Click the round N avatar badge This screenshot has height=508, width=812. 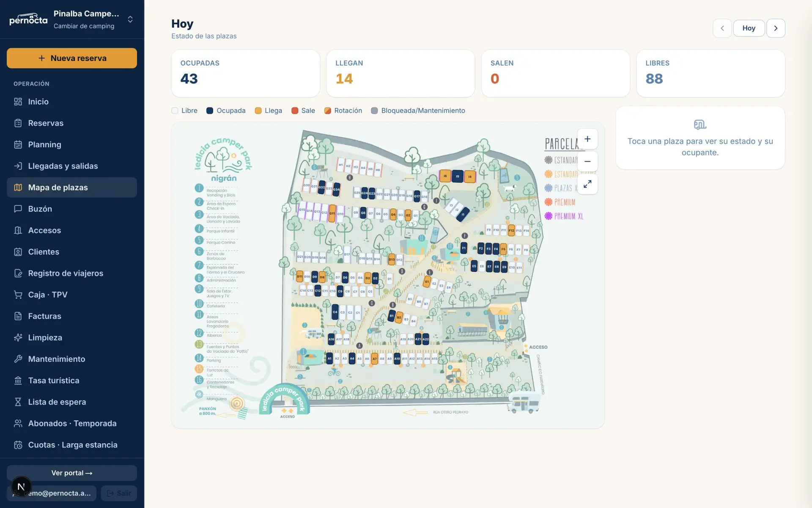(21, 487)
